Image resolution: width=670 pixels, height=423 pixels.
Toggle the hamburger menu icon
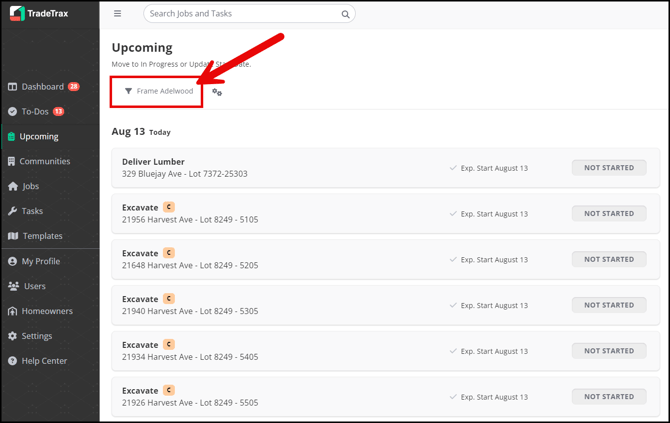117,14
